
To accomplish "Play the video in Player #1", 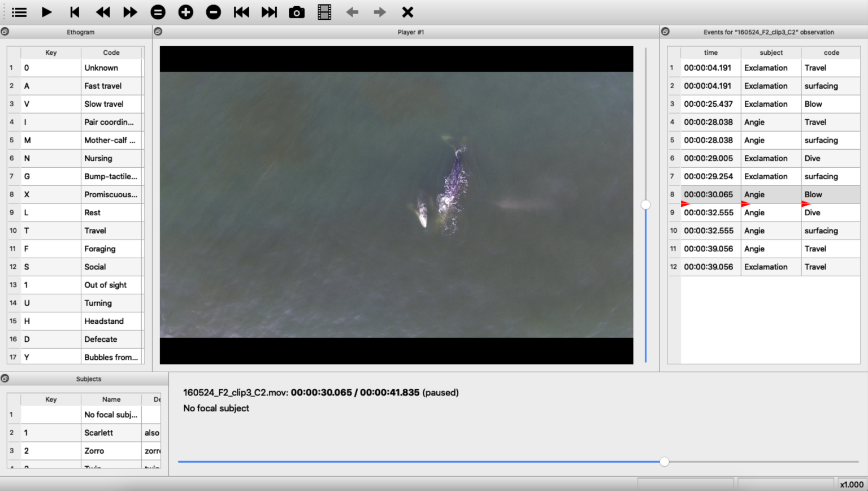I will (47, 12).
